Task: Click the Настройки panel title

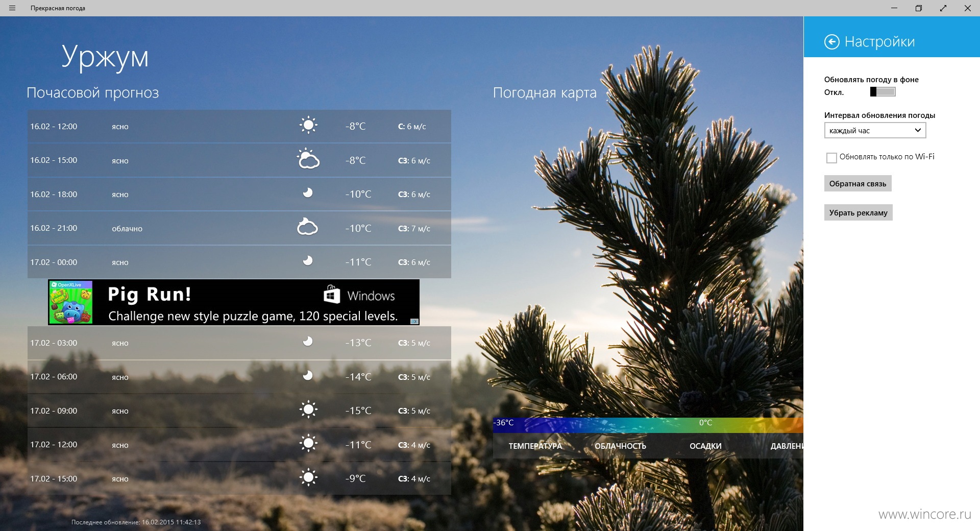Action: click(x=879, y=41)
